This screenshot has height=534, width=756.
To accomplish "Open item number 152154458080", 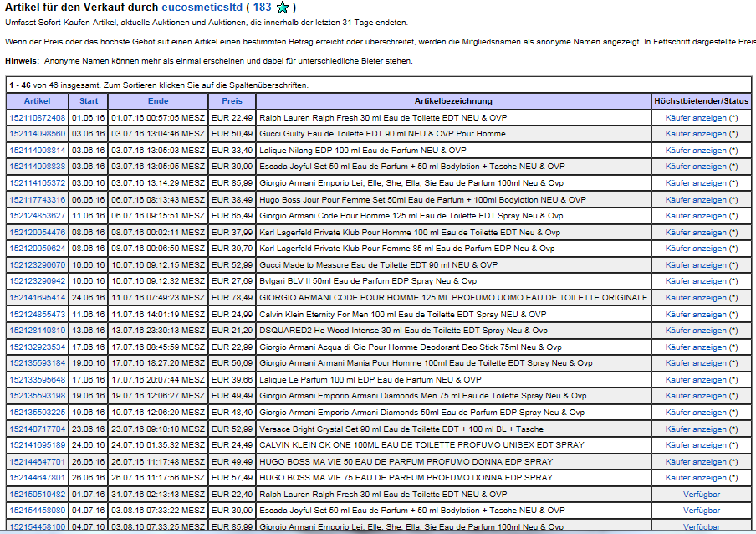I will click(x=38, y=511).
